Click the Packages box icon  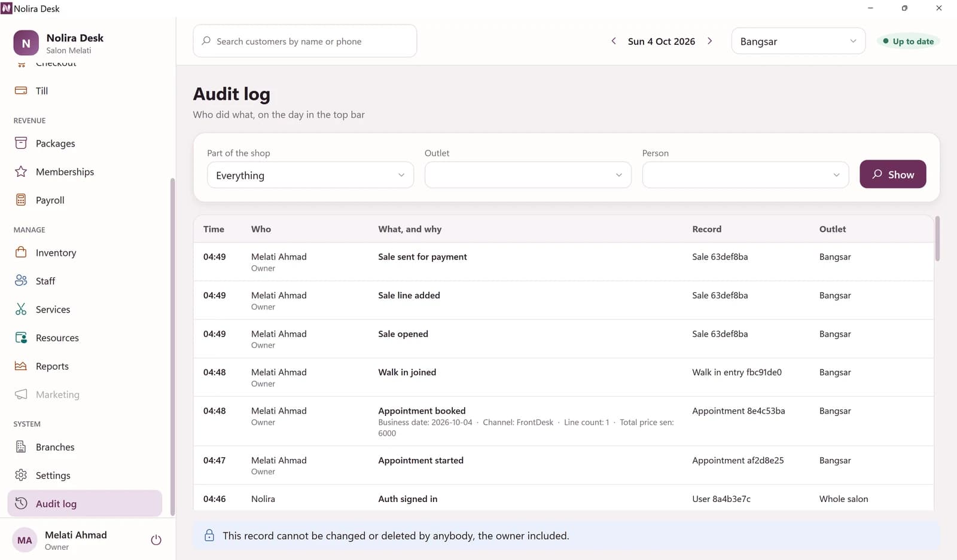(x=21, y=143)
